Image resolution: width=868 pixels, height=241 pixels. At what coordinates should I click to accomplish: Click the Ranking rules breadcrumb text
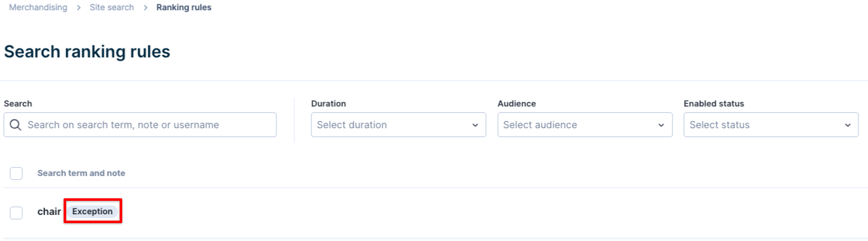click(184, 8)
